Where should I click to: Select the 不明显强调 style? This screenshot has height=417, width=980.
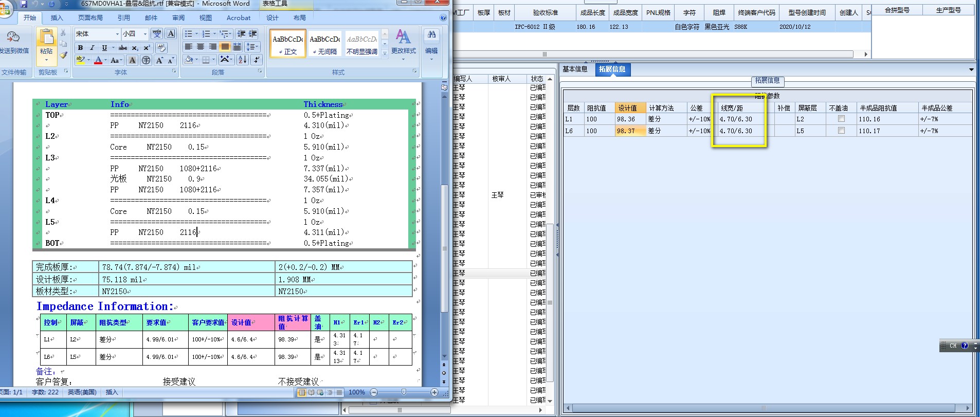click(362, 43)
